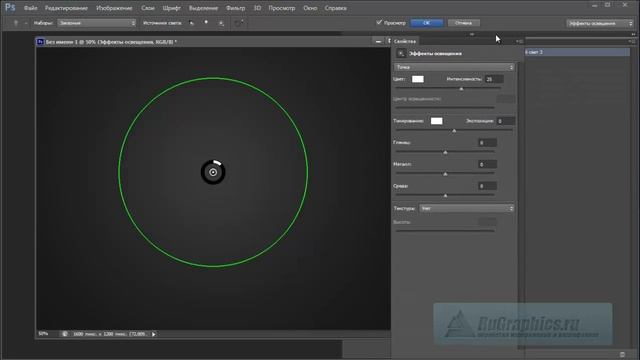Click the Экспозиция slider handle
This screenshot has height=360, width=640.
click(454, 131)
